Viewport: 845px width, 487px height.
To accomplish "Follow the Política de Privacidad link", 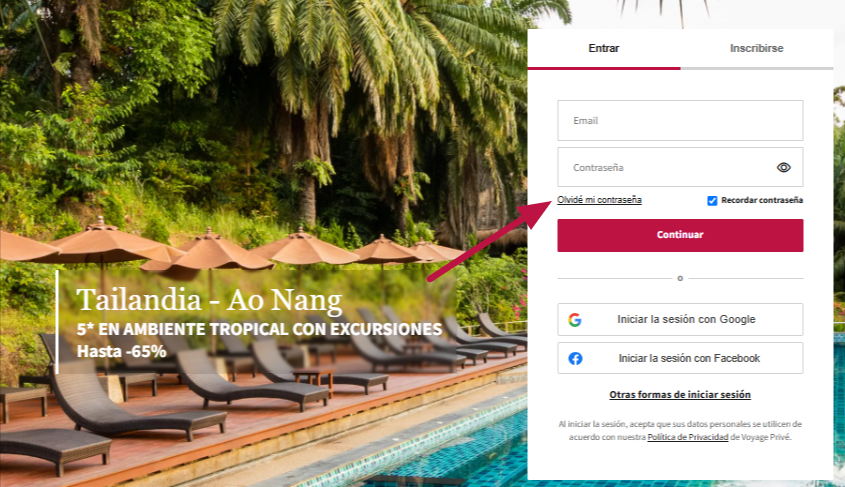I will [688, 437].
